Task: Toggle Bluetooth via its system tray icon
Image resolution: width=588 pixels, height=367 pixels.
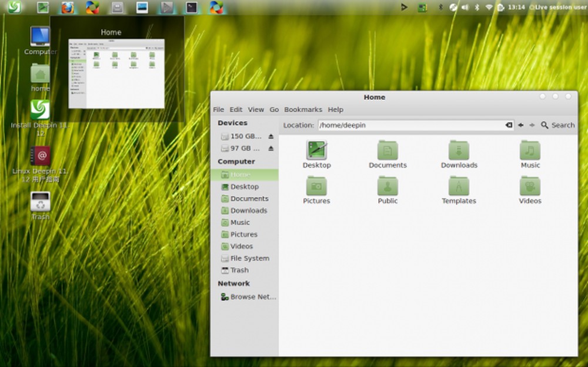Action: (476, 7)
